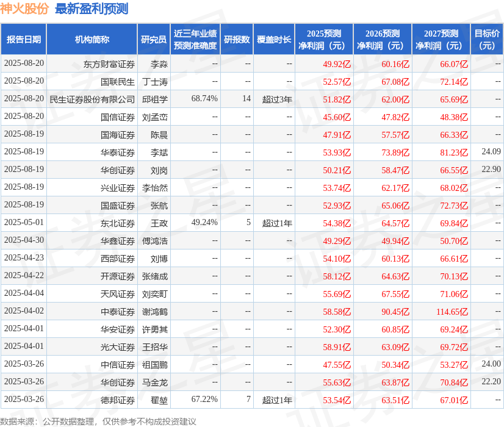
Task: Select the 2027预测净利润 column header
Action: pos(441,39)
